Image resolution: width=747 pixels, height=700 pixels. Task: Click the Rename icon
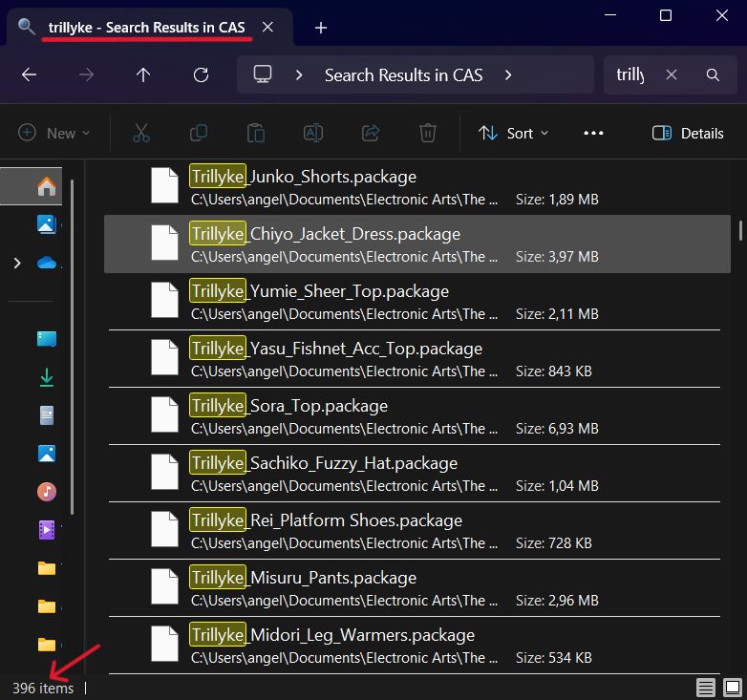(x=313, y=133)
